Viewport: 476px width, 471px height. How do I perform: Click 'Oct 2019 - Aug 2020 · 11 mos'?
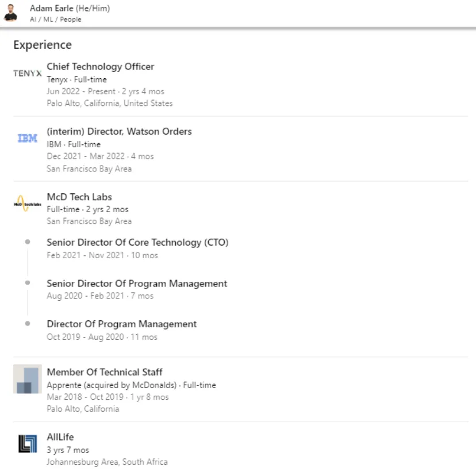coord(102,337)
